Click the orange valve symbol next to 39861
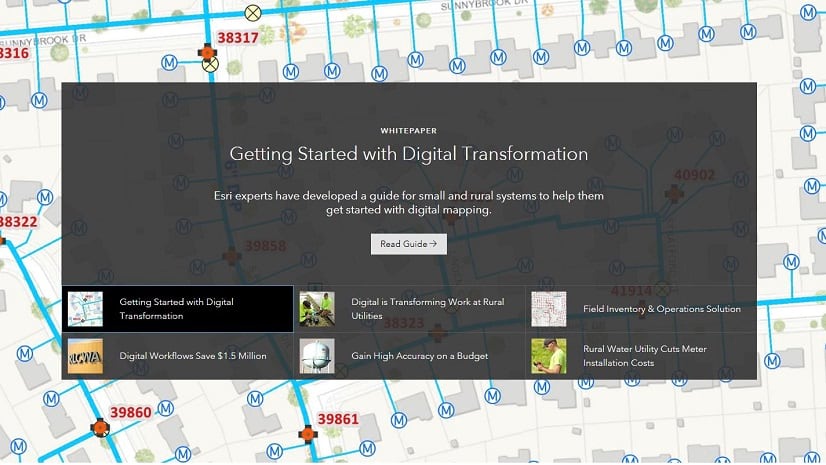Image resolution: width=826 pixels, height=465 pixels. point(308,434)
